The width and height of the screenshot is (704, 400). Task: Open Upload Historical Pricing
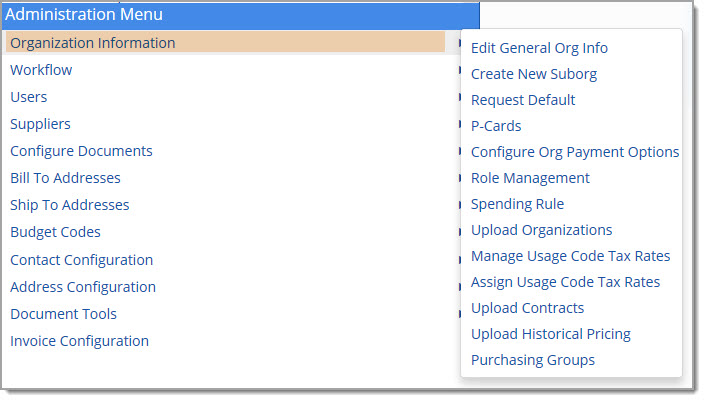551,334
